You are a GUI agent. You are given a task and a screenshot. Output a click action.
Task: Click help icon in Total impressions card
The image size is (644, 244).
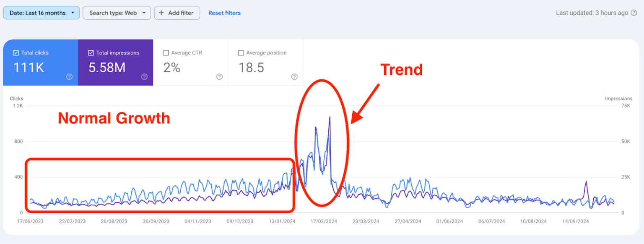tap(144, 76)
